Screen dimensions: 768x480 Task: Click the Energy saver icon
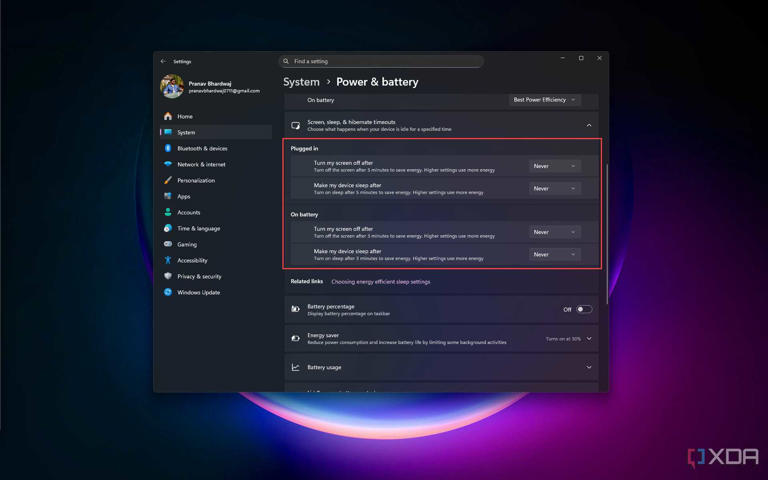click(295, 338)
